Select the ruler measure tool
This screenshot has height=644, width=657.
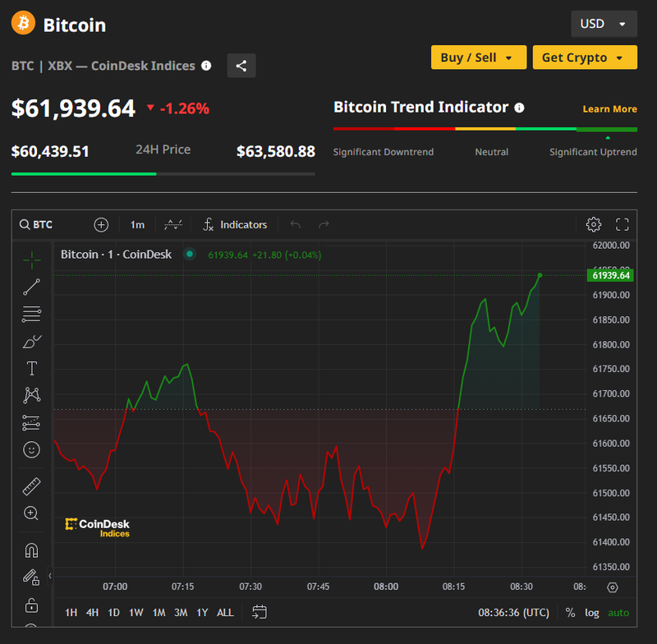(x=31, y=486)
